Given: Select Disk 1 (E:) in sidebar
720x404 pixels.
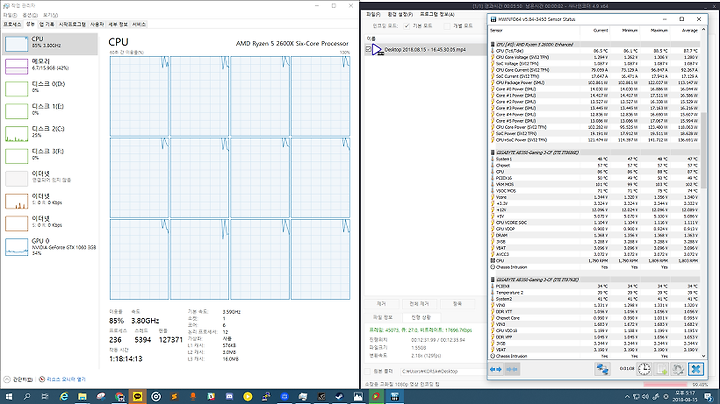Looking at the screenshot, I should [50, 111].
